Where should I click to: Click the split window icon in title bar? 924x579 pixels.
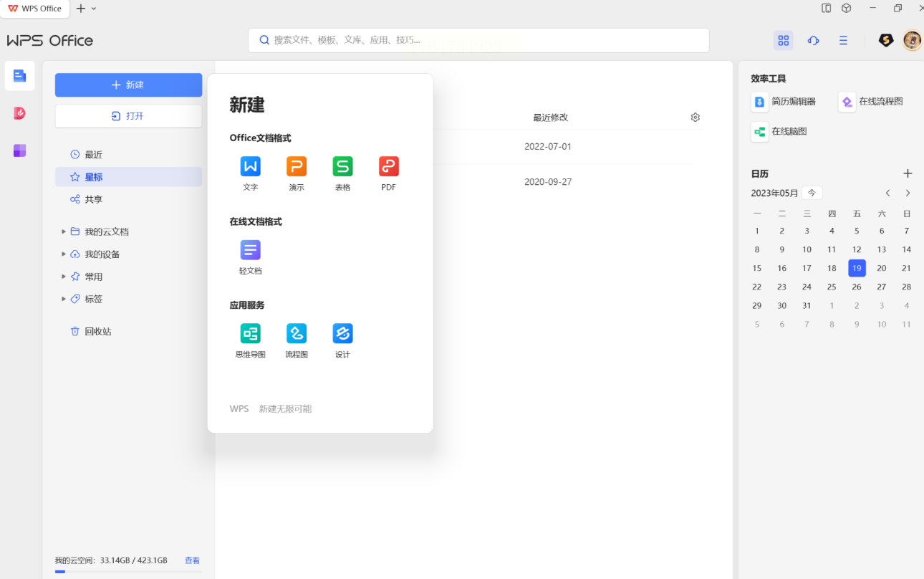coord(826,9)
